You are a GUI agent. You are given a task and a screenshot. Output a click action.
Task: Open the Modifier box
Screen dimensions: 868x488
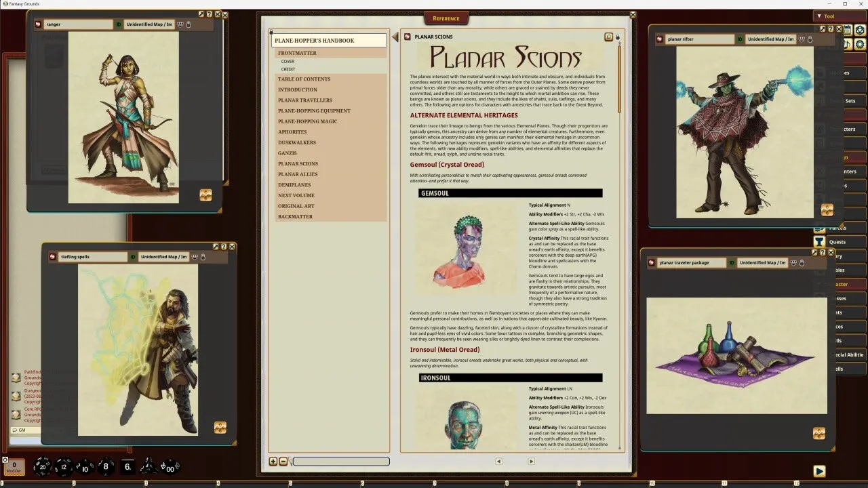(14, 467)
